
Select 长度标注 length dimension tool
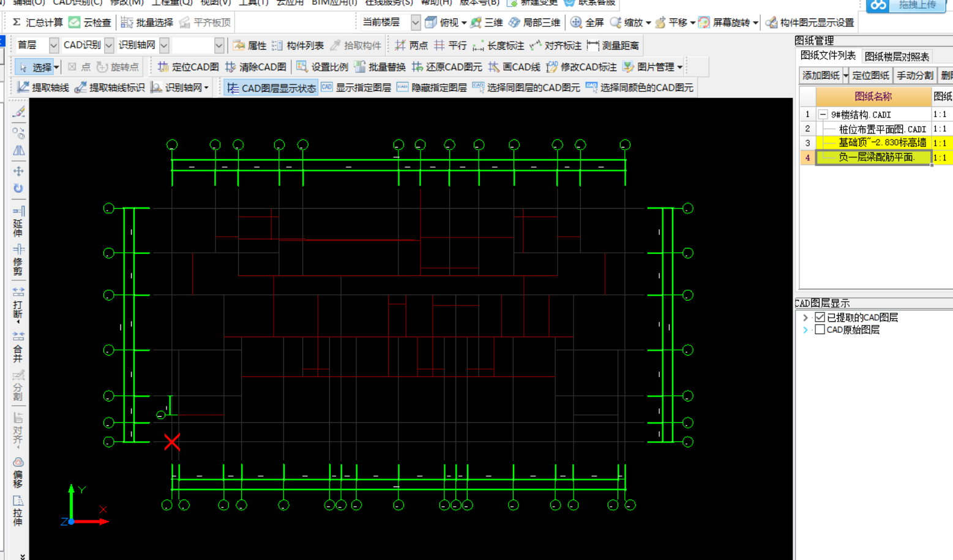(498, 46)
